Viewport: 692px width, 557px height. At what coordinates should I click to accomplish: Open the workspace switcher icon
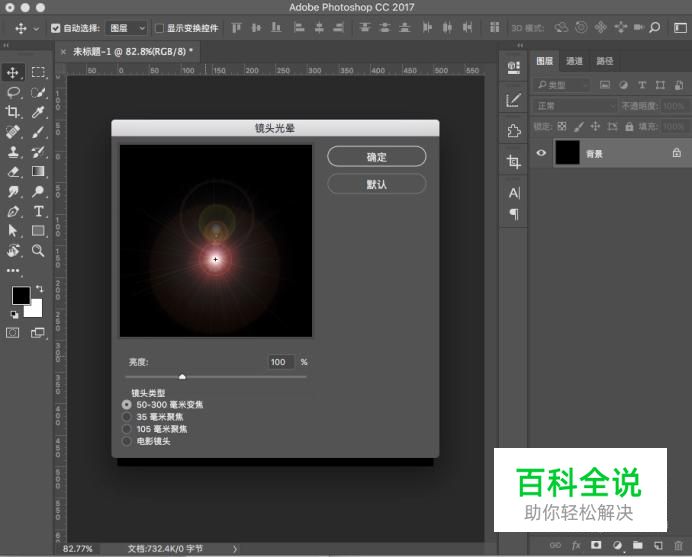tap(680, 28)
